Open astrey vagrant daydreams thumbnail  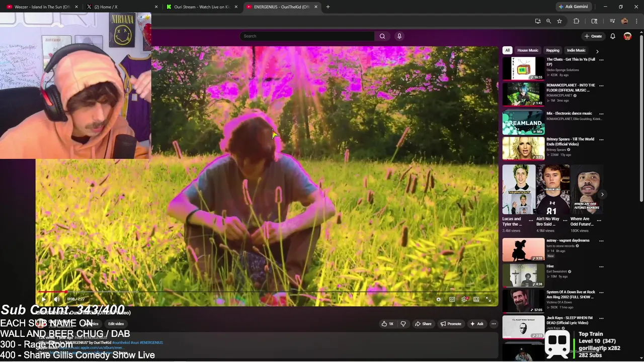pos(523,250)
